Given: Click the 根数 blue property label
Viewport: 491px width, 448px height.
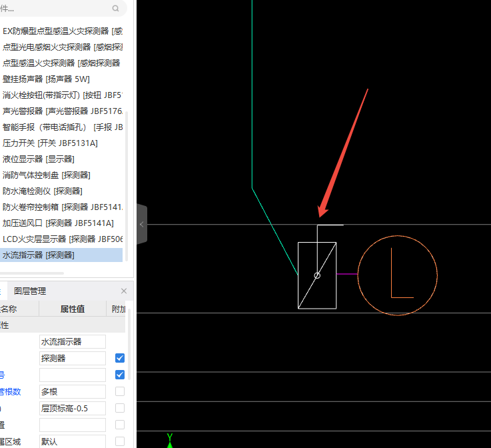Looking at the screenshot, I should [x=11, y=391].
